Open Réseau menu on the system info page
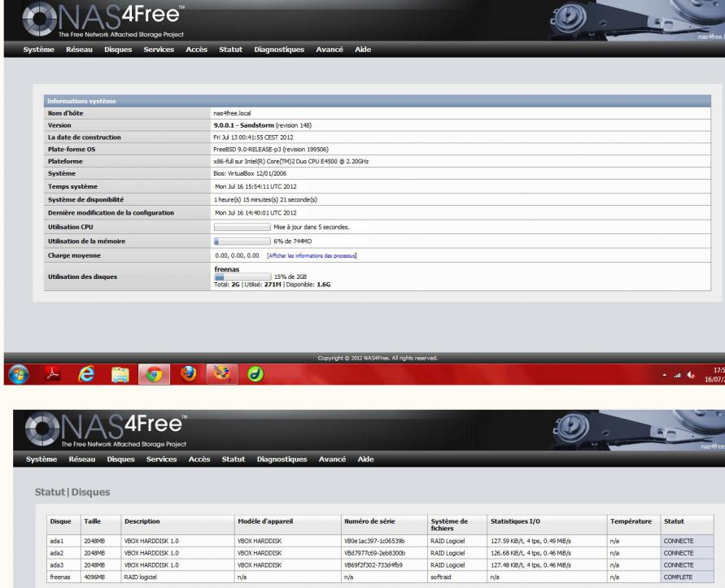This screenshot has width=725, height=588. pyautogui.click(x=79, y=50)
